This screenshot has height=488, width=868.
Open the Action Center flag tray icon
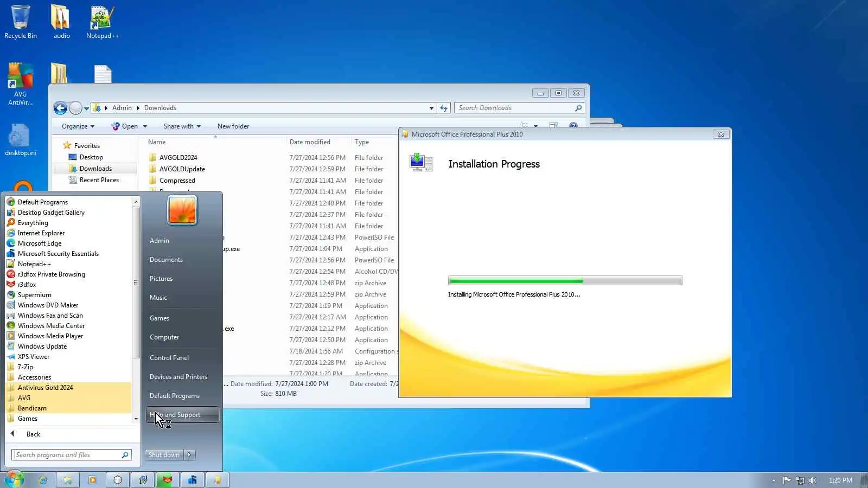click(787, 480)
